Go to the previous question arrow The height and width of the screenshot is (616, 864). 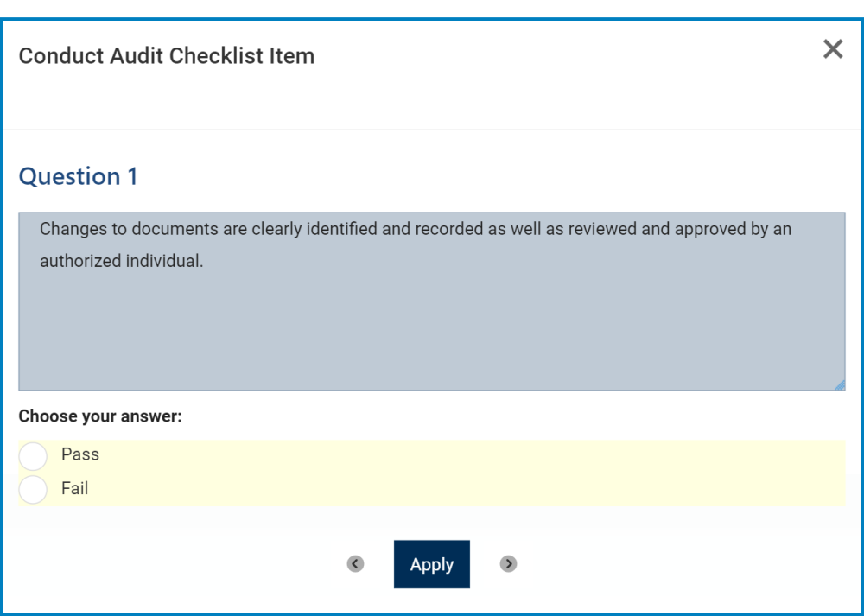click(355, 564)
